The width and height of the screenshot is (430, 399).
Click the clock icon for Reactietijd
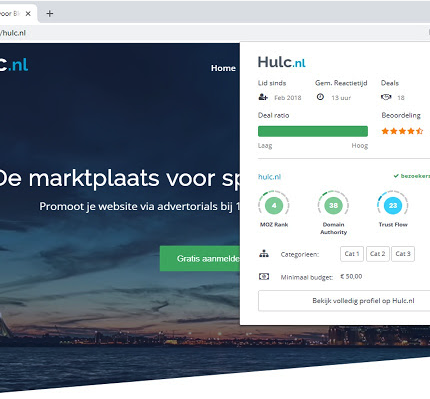[320, 97]
